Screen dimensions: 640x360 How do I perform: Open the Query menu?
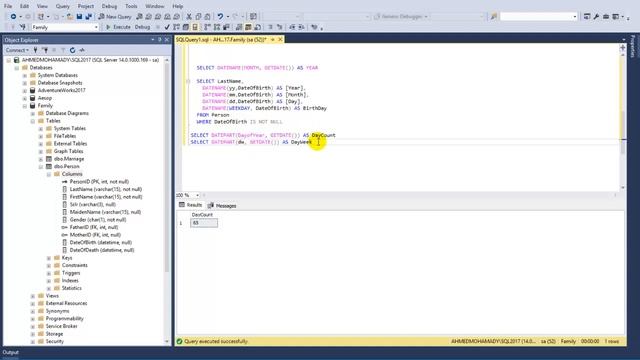(62, 6)
